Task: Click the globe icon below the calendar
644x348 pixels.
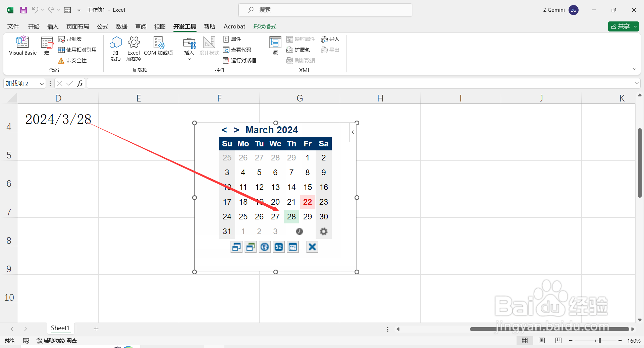Action: [265, 247]
